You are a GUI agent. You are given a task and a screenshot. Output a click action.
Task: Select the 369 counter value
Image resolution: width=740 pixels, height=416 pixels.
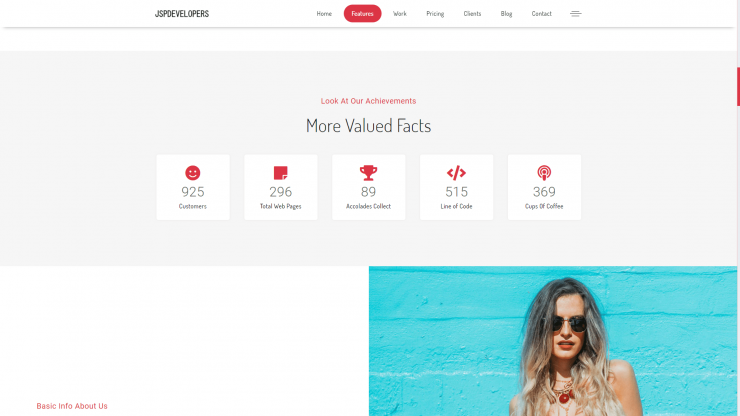[544, 192]
